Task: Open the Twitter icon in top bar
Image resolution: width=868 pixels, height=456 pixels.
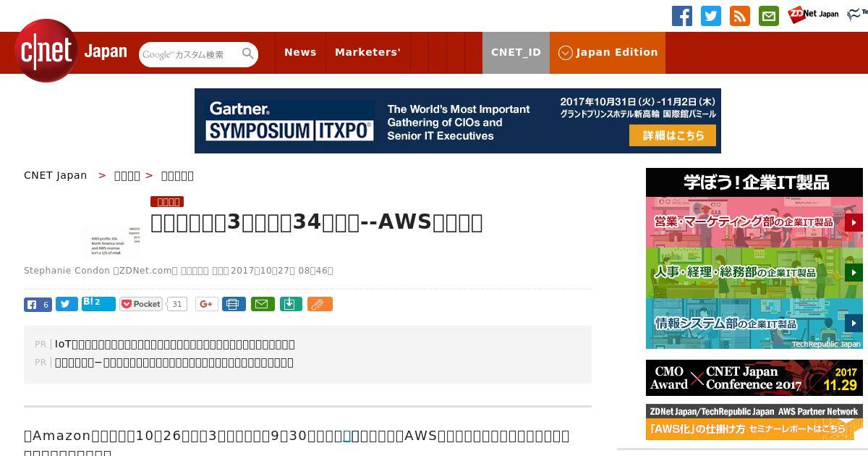Action: 711,16
